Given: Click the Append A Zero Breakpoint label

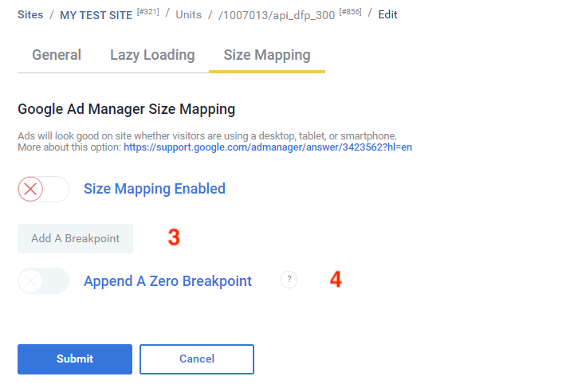Looking at the screenshot, I should [x=167, y=280].
